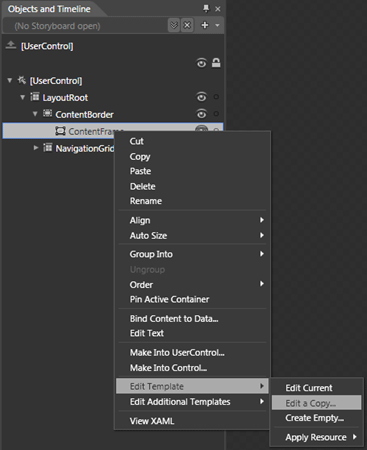Choose Create Empty... in submenu
The width and height of the screenshot is (367, 450).
(316, 418)
